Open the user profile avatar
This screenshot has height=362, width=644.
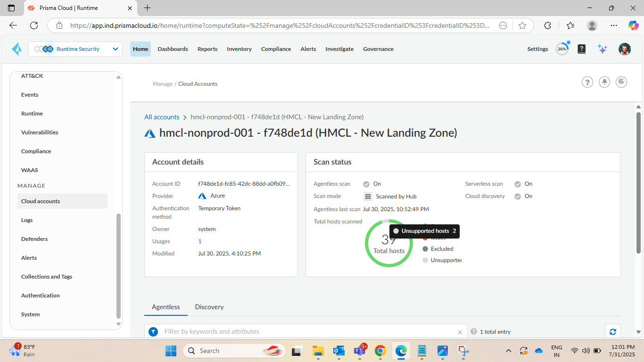[x=624, y=49]
